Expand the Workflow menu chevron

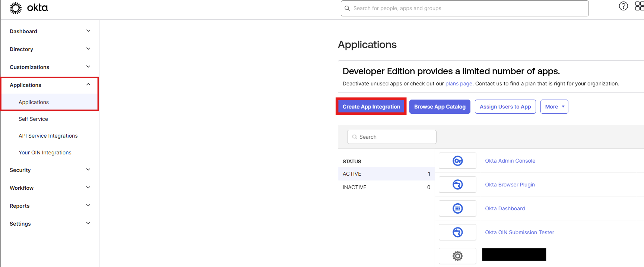tap(88, 188)
